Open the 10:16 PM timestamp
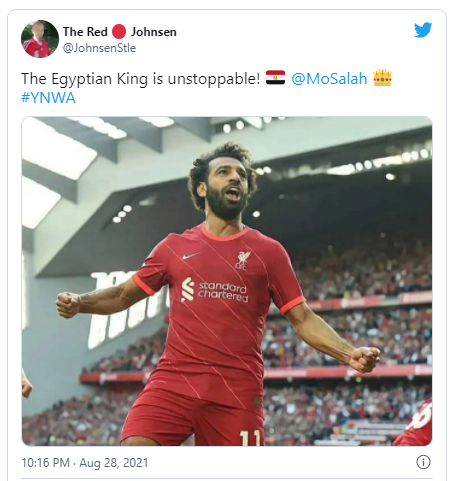 click(x=45, y=463)
